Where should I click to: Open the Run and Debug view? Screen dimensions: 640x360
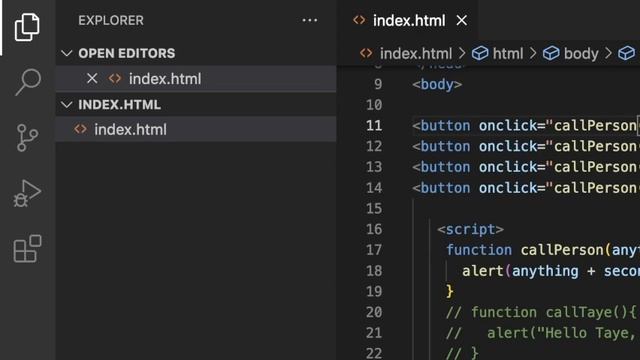pyautogui.click(x=27, y=193)
